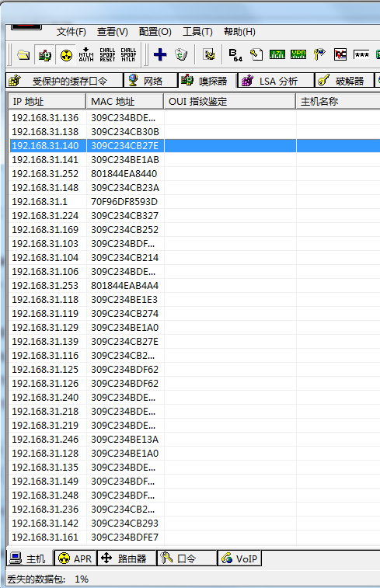Switch to the VoIP bottom tab
The image size is (380, 588).
coord(239,558)
